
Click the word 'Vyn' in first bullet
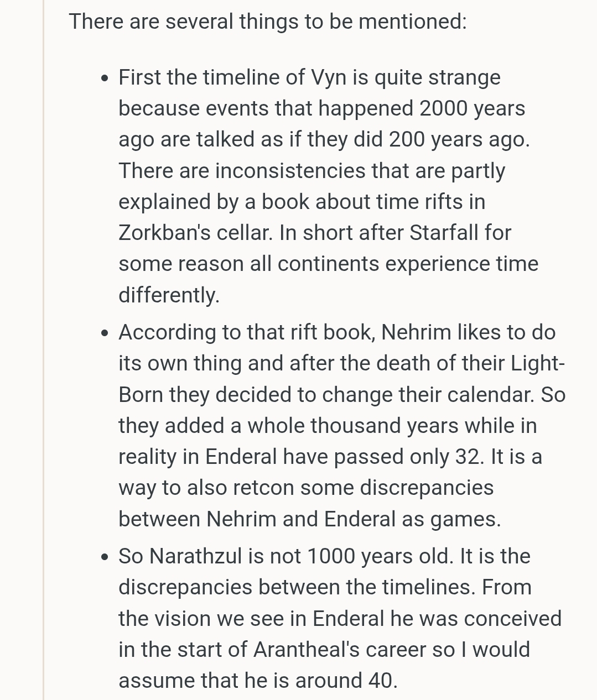click(329, 77)
